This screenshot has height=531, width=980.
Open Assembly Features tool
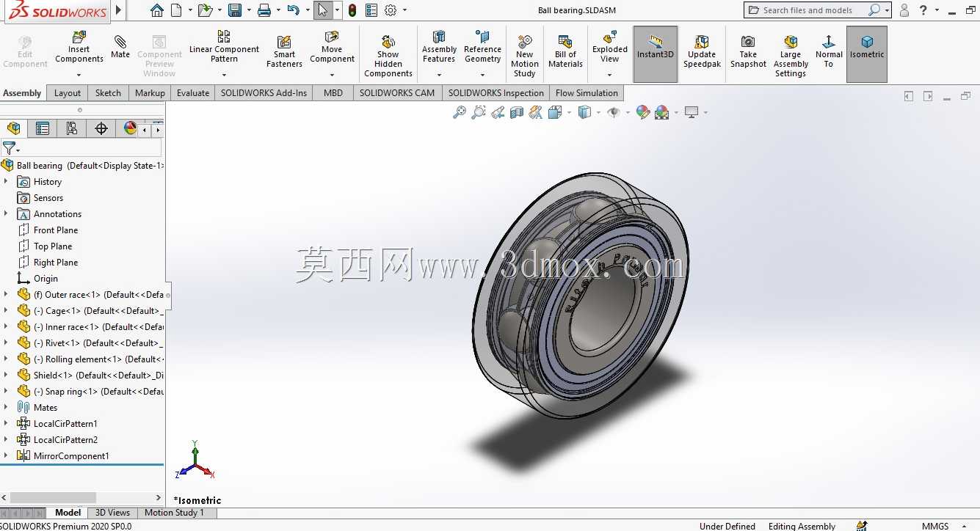pyautogui.click(x=439, y=47)
